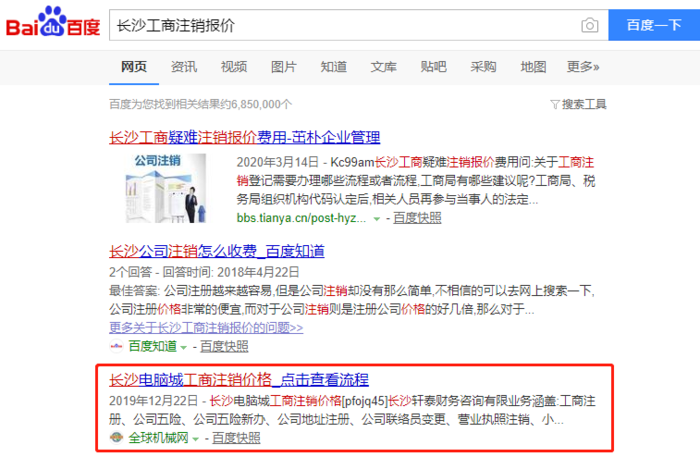
Task: Go to the 文库 tab
Action: [x=383, y=67]
